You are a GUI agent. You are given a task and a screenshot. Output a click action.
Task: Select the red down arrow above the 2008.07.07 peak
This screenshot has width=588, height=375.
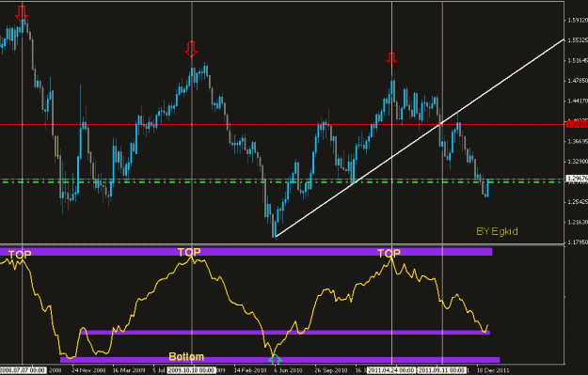[x=23, y=13]
